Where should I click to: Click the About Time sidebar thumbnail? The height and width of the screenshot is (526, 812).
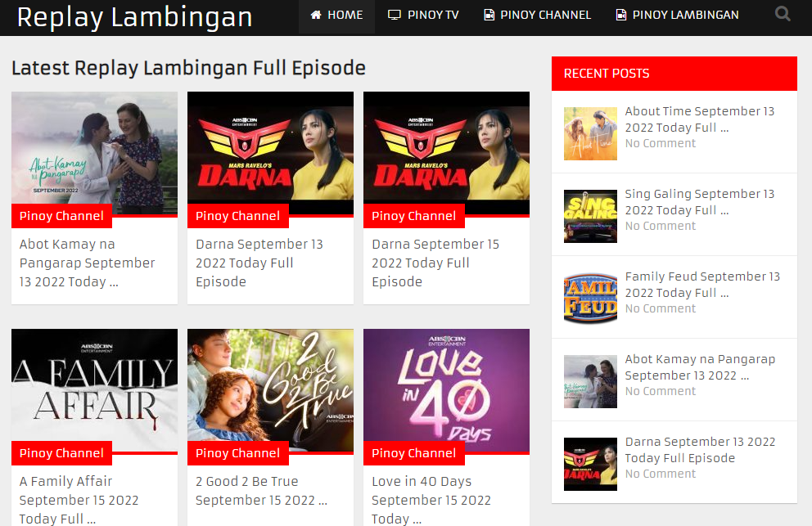click(590, 133)
